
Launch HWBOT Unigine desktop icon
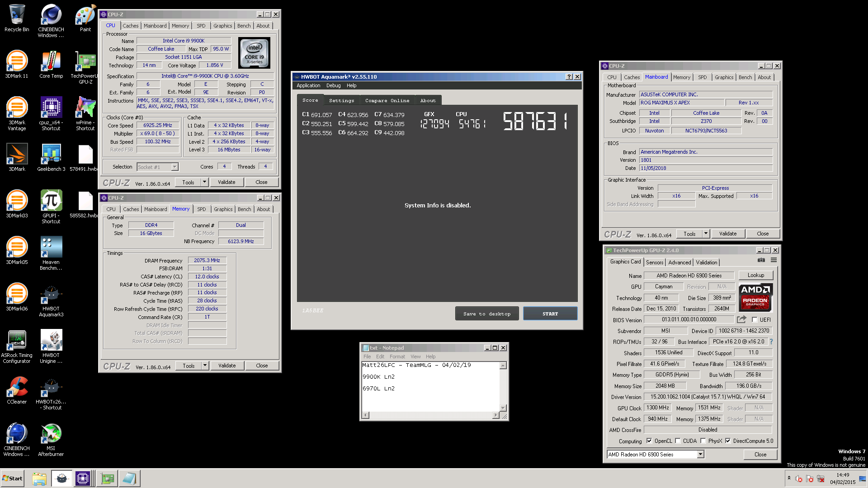[x=51, y=347]
